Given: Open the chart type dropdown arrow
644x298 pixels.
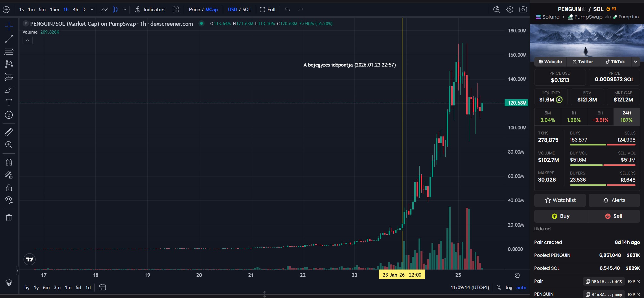Looking at the screenshot, I should (x=124, y=10).
